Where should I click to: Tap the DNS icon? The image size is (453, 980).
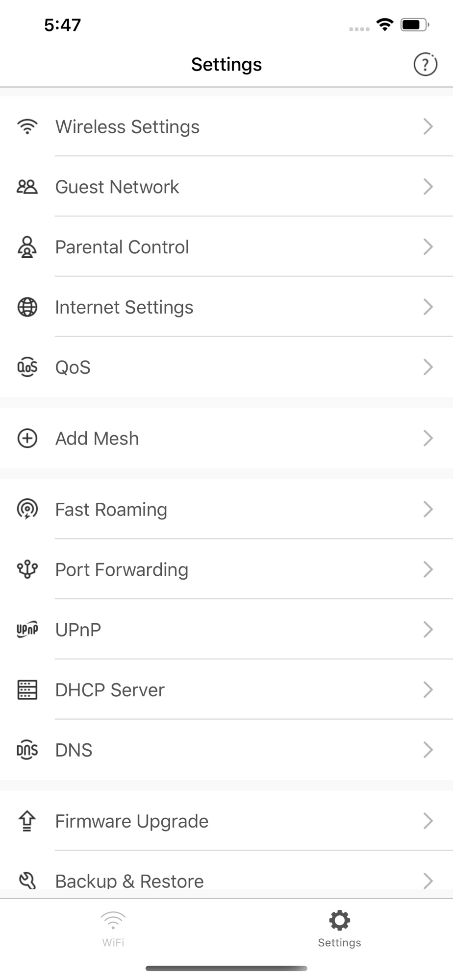27,750
